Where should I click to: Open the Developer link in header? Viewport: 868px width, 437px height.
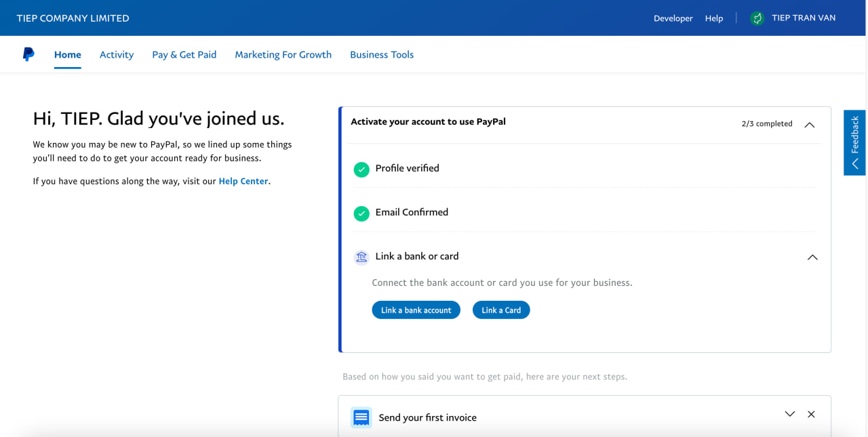(x=673, y=18)
